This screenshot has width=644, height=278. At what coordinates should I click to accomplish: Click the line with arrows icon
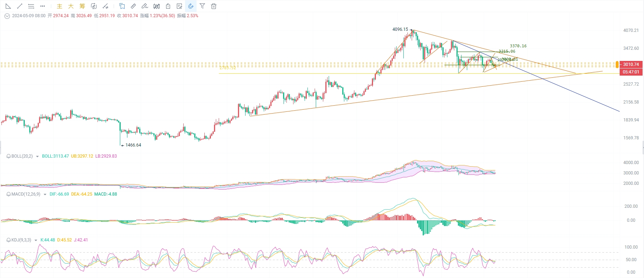click(105, 6)
